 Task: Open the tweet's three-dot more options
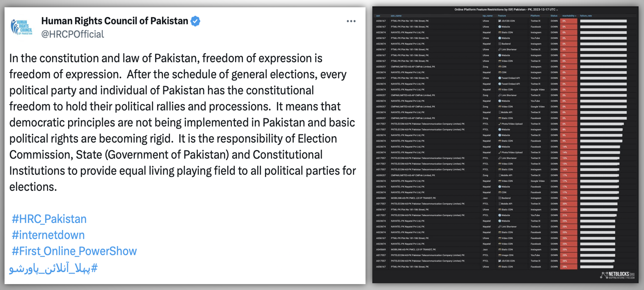point(351,21)
